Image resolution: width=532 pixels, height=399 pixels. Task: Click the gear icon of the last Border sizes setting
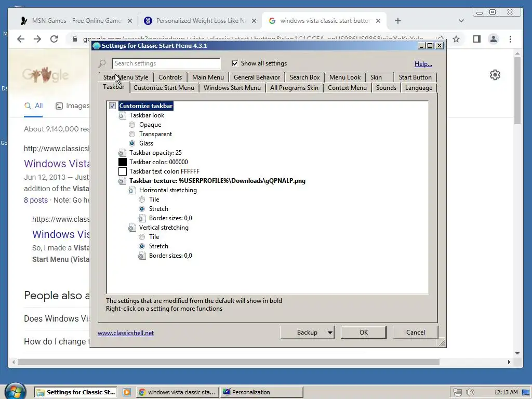coord(142,256)
